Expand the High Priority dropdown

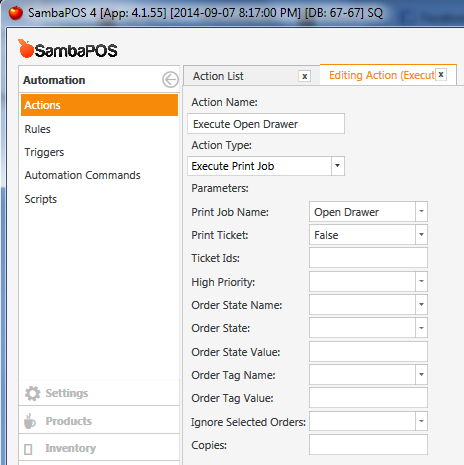[x=421, y=281]
